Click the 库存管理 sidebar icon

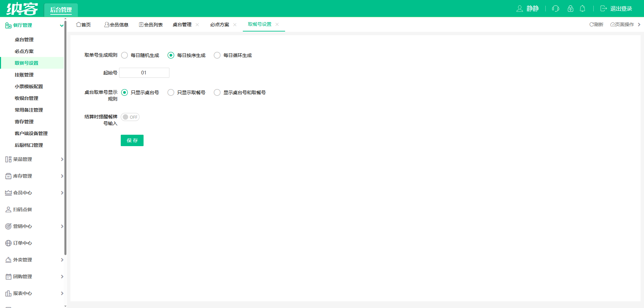tap(8, 176)
